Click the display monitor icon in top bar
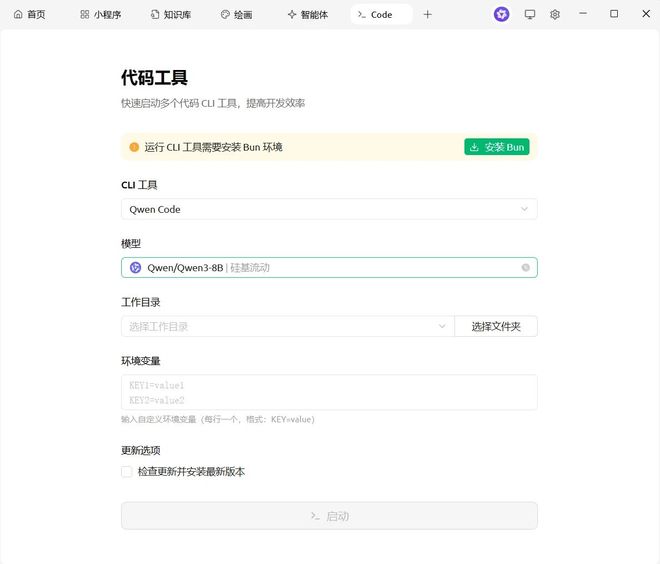This screenshot has width=660, height=564. (x=530, y=14)
